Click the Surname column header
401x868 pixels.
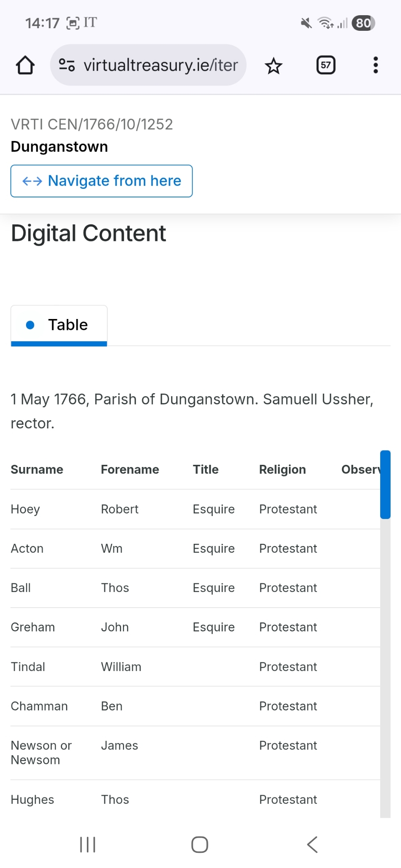(x=37, y=470)
